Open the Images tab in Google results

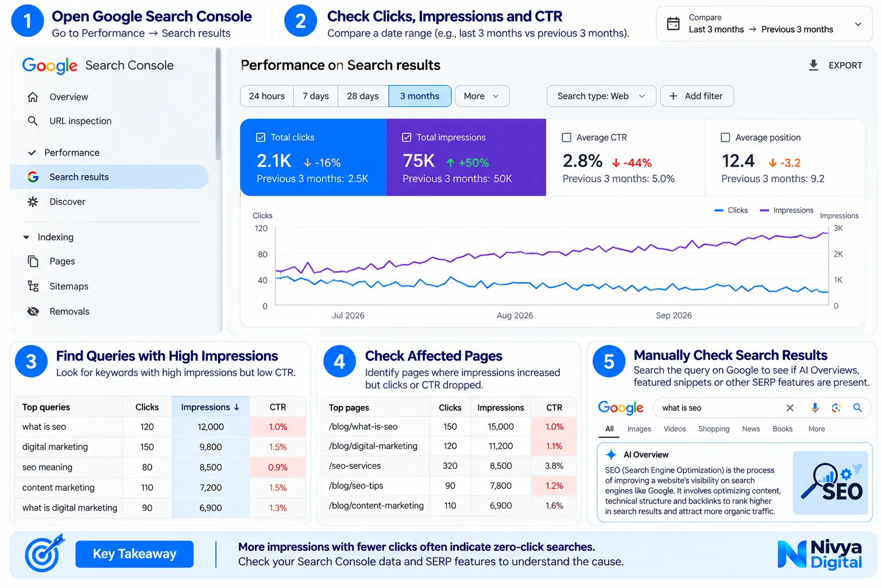click(639, 429)
